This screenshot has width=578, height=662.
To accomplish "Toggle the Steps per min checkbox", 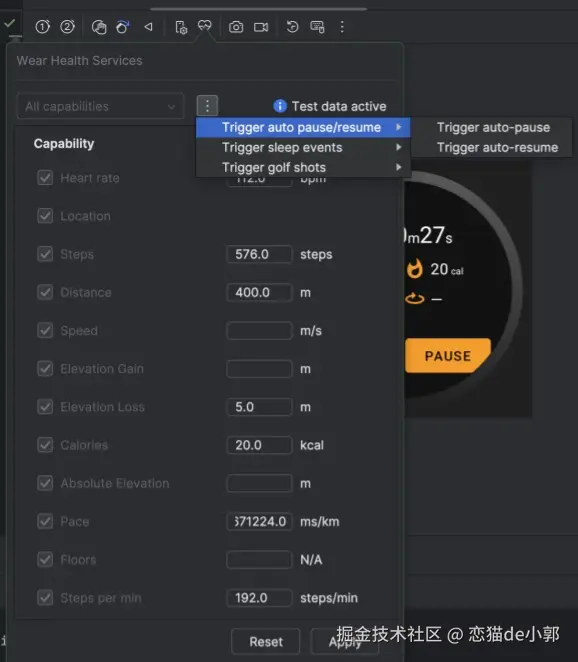I will 45,598.
